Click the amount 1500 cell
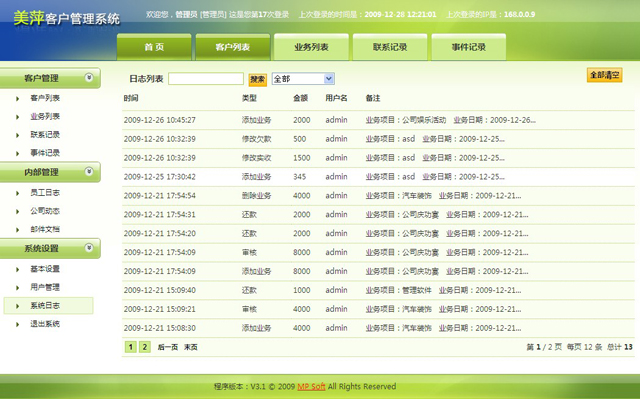The height and width of the screenshot is (399, 640). point(302,158)
